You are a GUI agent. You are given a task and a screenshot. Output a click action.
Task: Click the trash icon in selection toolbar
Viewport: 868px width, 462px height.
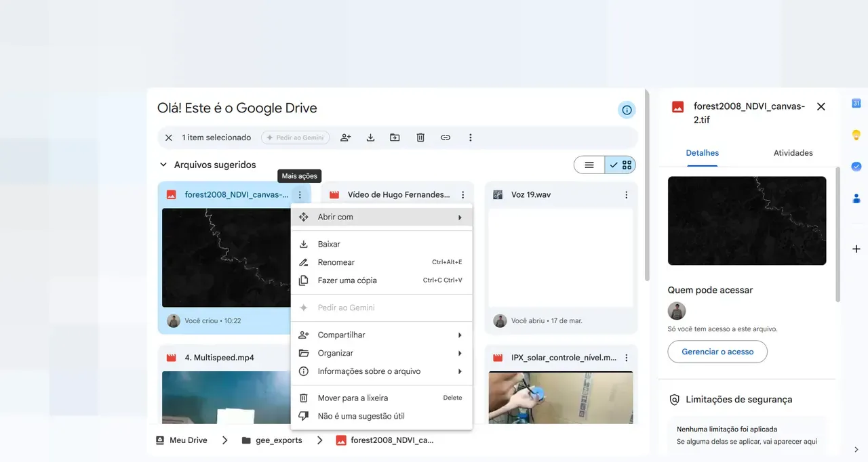[x=420, y=138]
